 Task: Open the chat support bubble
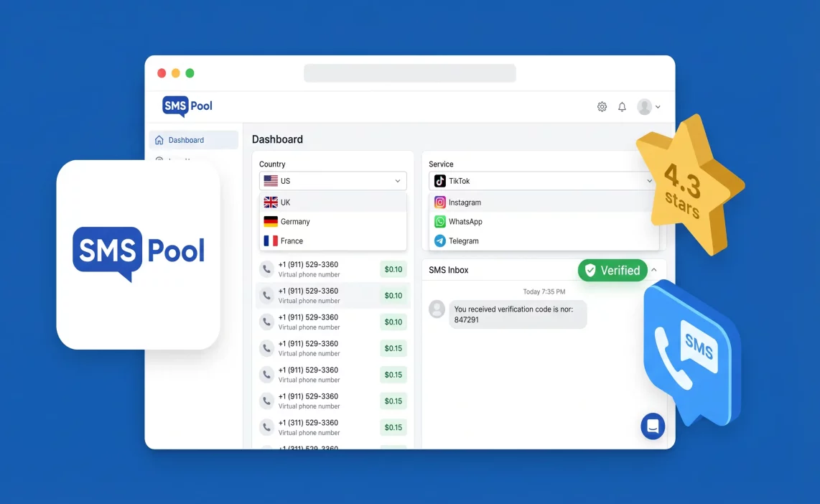click(x=653, y=426)
